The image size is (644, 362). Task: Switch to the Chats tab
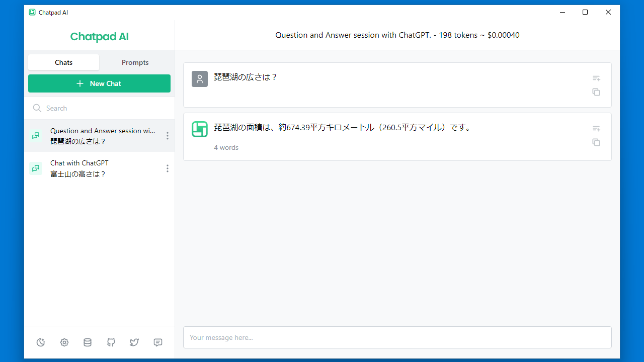64,62
